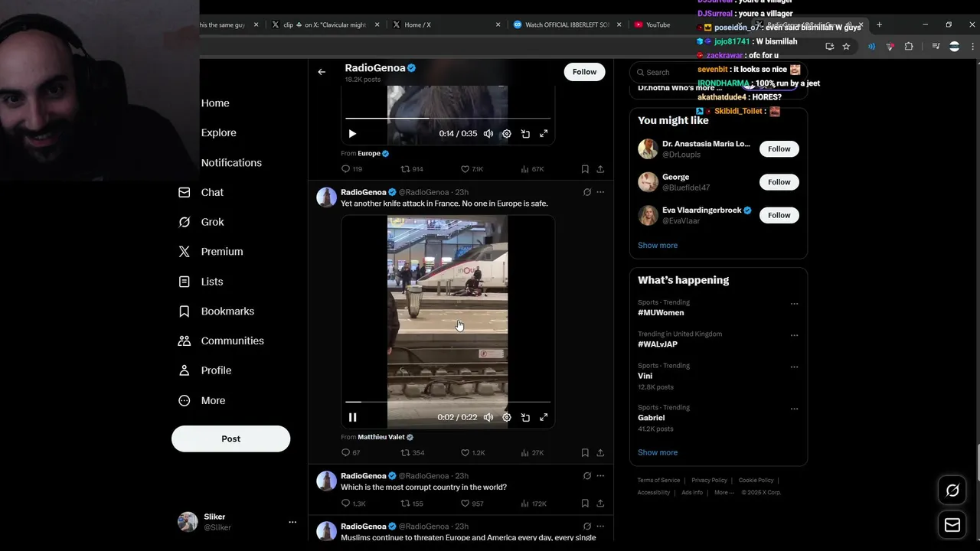Open Chat in the sidebar

201,192
